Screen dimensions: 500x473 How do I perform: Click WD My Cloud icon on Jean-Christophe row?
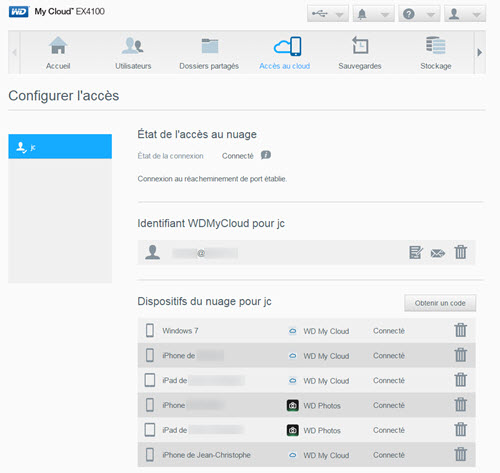pyautogui.click(x=292, y=455)
